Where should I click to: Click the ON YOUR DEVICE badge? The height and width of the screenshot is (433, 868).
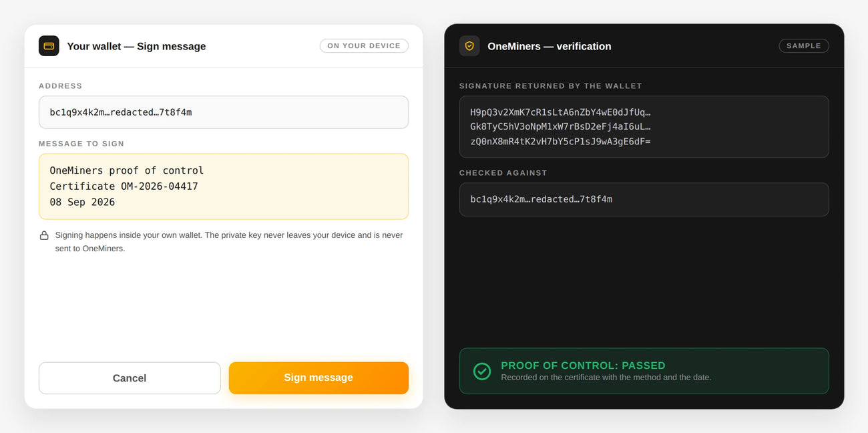(x=364, y=46)
